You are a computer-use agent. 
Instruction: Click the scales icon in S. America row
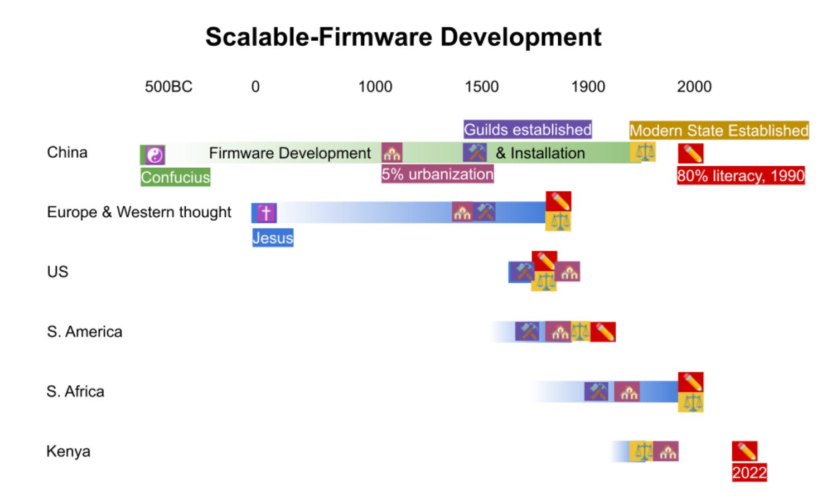tap(581, 331)
